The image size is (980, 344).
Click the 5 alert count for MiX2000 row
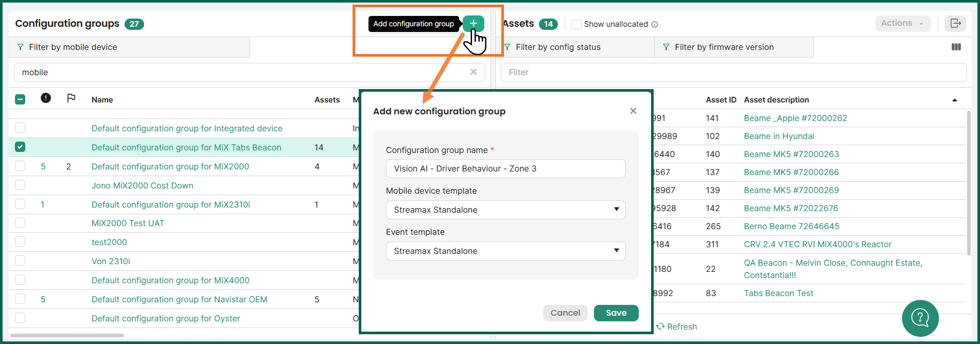pos(43,166)
